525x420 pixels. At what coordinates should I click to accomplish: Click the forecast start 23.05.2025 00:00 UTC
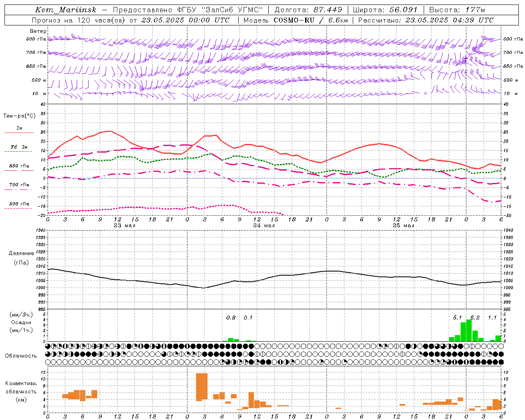pyautogui.click(x=185, y=20)
